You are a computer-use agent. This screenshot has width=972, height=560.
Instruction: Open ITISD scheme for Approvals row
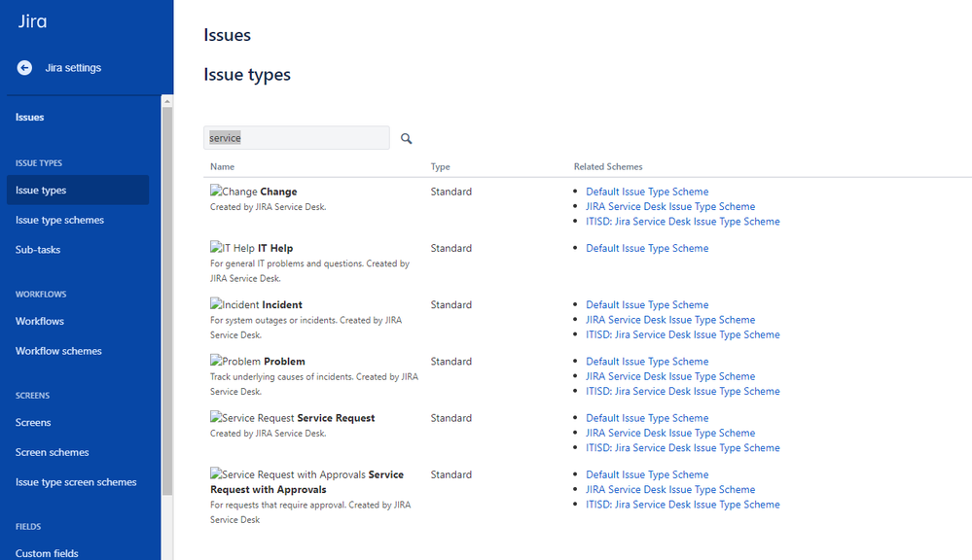tap(682, 505)
